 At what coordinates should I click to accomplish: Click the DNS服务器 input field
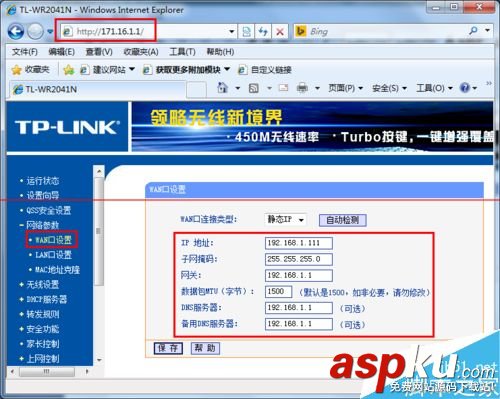click(299, 308)
